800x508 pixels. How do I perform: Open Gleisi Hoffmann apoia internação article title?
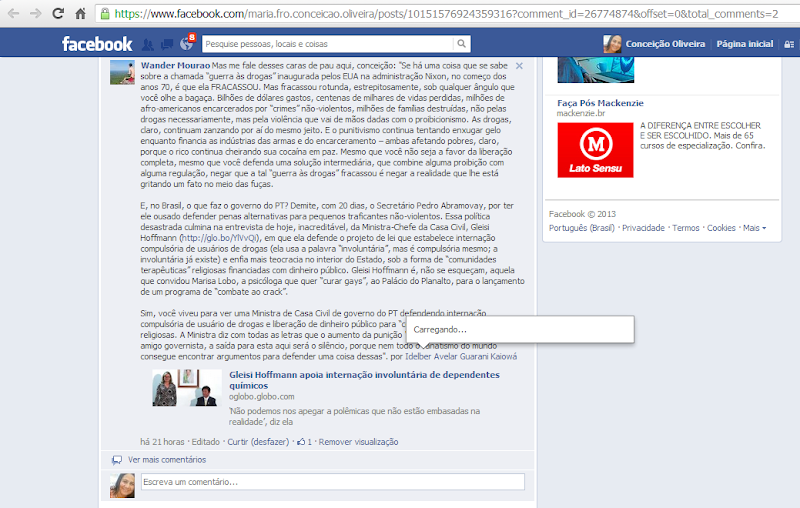click(x=364, y=380)
